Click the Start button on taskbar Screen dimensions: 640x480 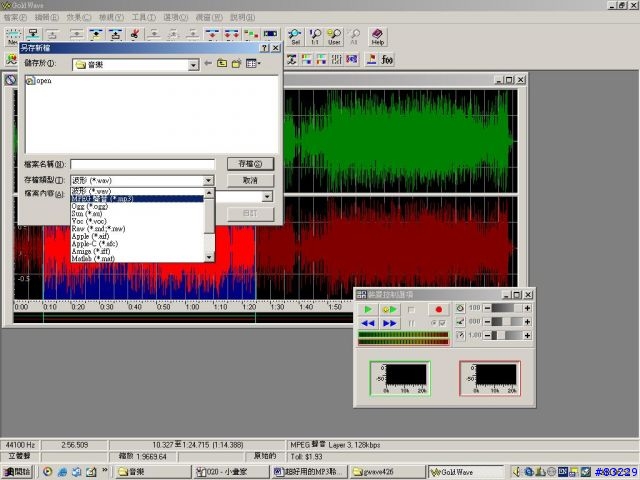click(x=17, y=471)
